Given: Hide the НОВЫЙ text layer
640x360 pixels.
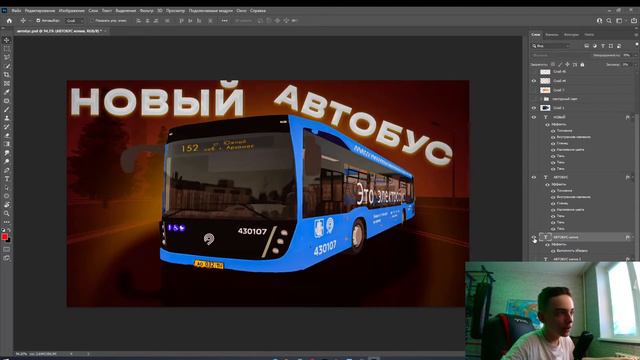Looking at the screenshot, I should click(533, 117).
